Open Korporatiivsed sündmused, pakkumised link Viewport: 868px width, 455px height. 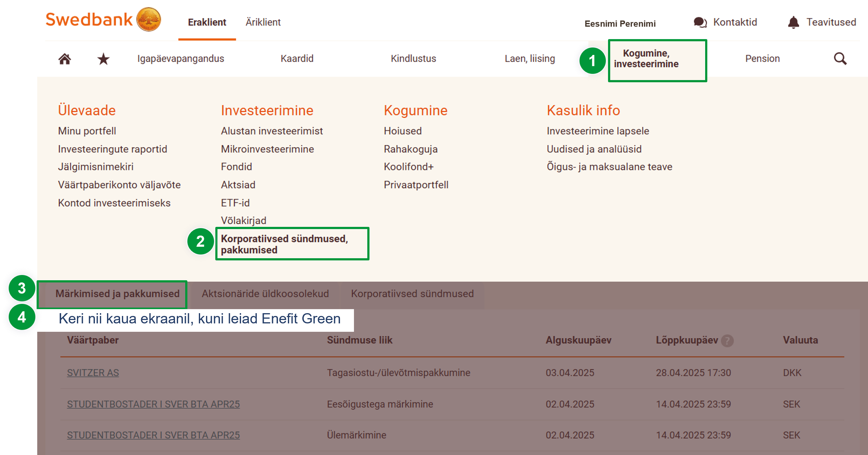(x=284, y=244)
